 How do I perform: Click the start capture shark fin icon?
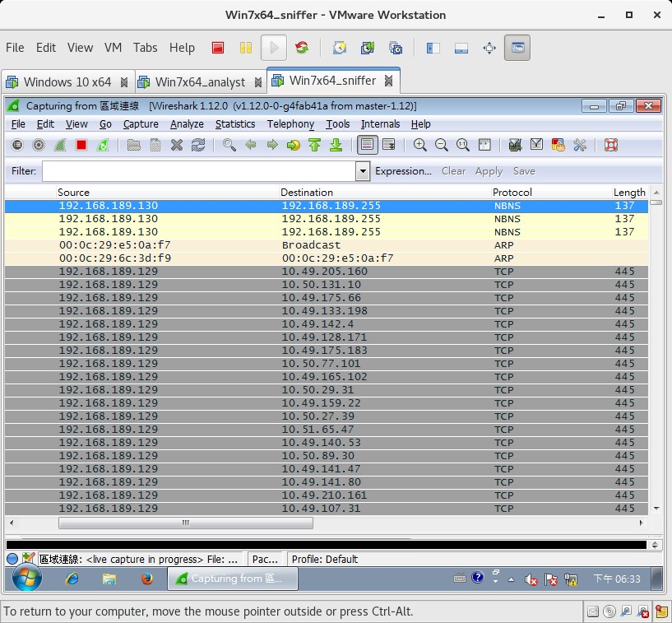pos(60,145)
